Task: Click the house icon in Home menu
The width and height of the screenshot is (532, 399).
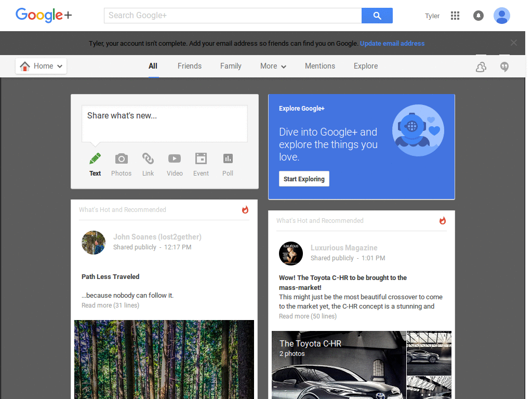Action: pyautogui.click(x=25, y=66)
